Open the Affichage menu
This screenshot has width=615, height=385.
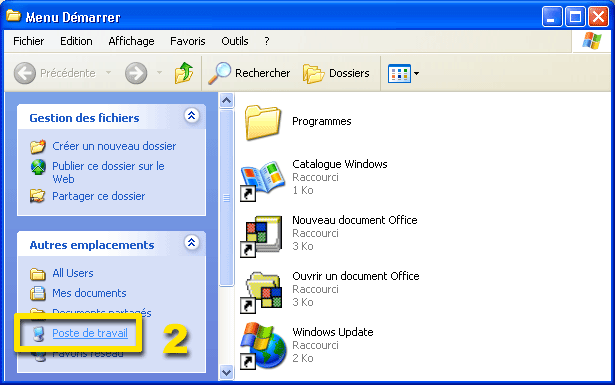click(131, 41)
